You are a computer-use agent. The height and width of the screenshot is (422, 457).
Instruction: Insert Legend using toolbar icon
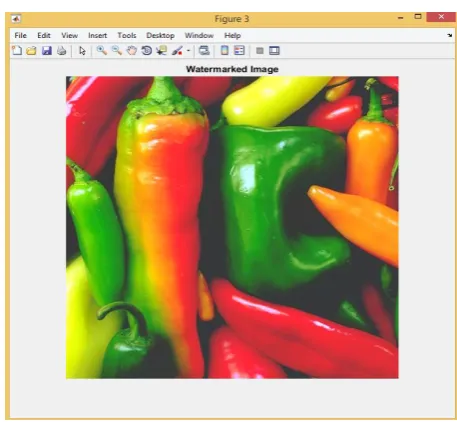(x=239, y=51)
